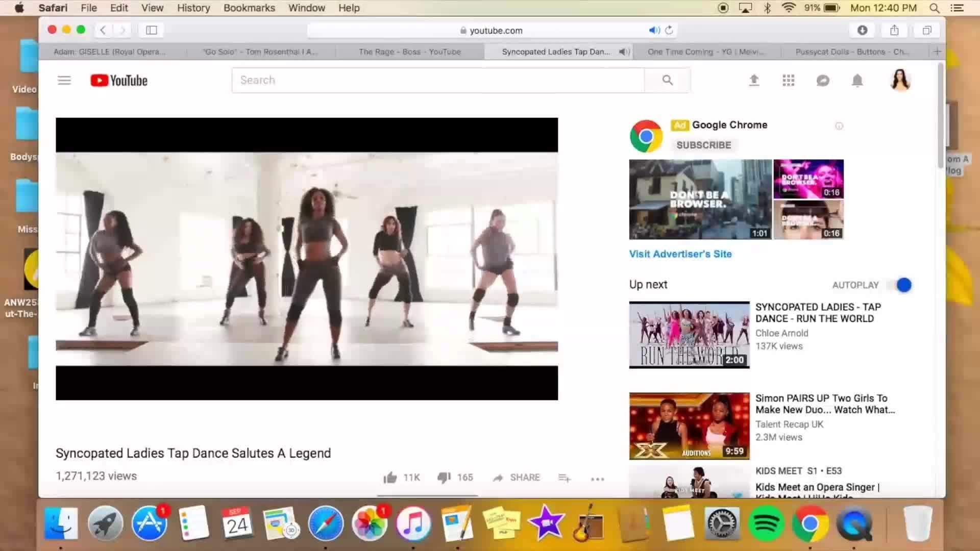Check the notifications bell
980x551 pixels.
coord(857,80)
